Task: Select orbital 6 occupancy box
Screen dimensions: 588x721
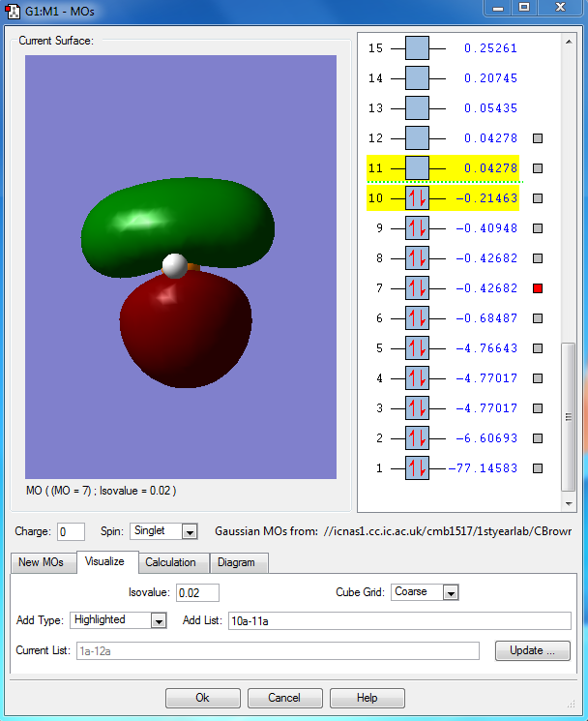Action: pos(417,318)
